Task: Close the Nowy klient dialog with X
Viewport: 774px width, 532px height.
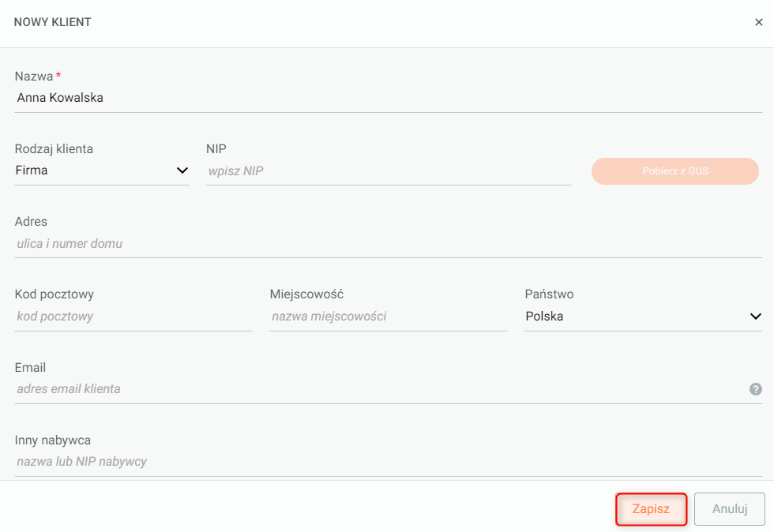Action: [759, 22]
